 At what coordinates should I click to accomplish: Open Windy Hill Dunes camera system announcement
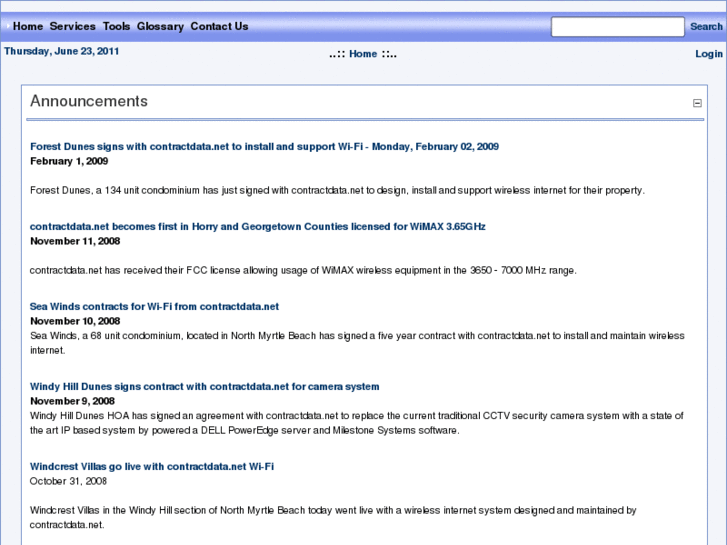pos(204,386)
